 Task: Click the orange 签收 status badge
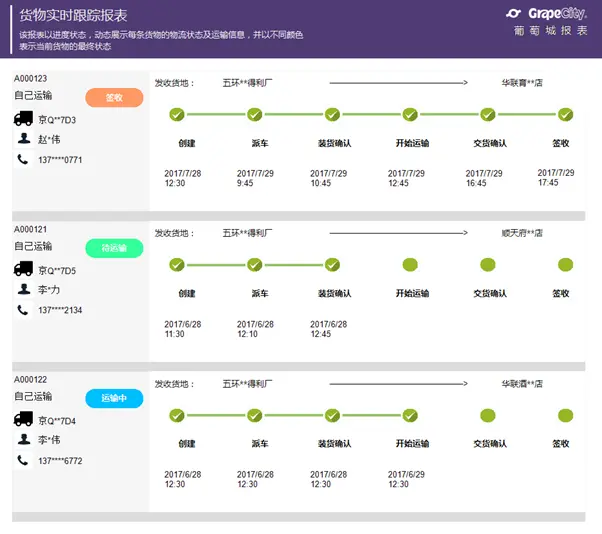(x=114, y=97)
